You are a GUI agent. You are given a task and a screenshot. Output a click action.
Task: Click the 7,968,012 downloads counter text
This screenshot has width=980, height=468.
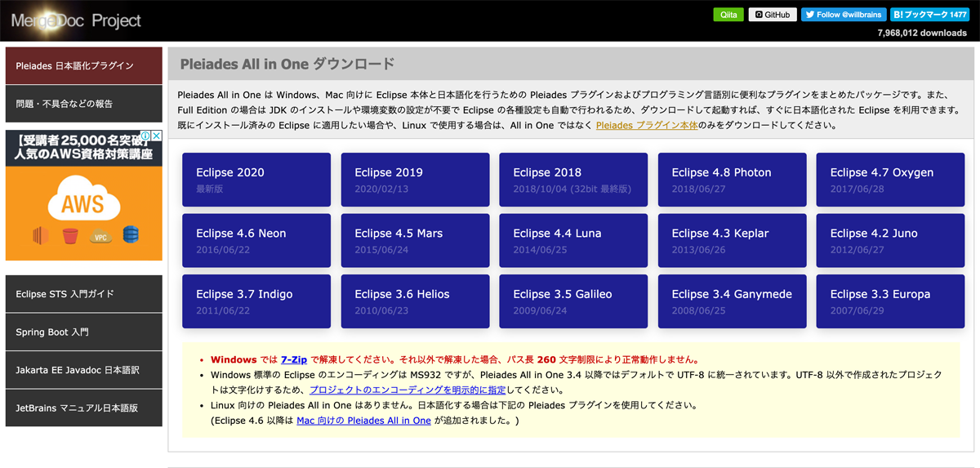[922, 33]
